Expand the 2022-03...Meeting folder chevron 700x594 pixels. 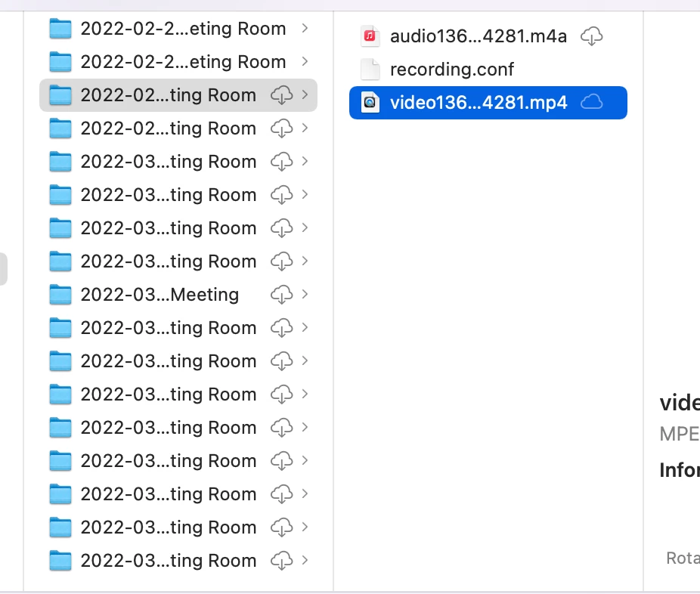[305, 294]
